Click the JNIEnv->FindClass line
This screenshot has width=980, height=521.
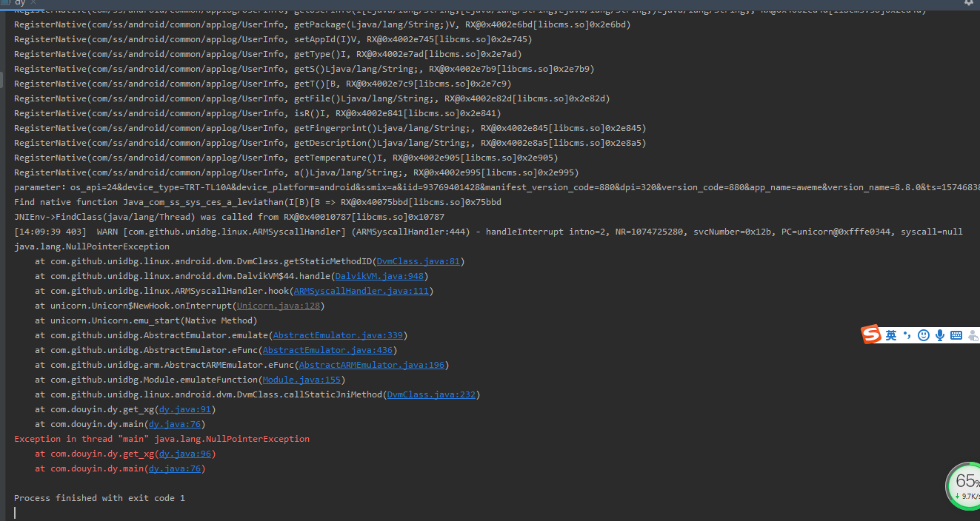click(x=229, y=217)
